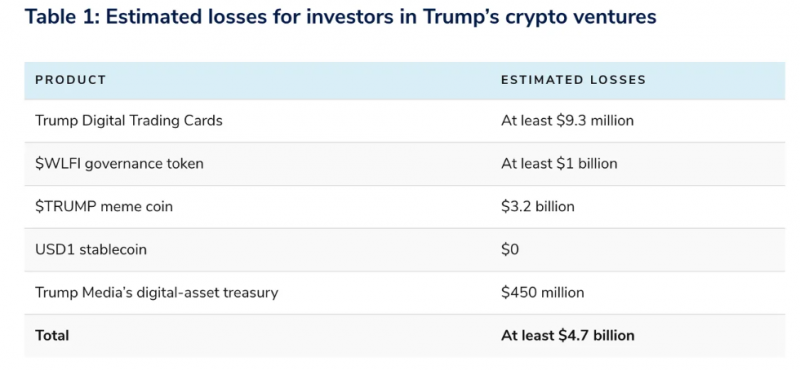The height and width of the screenshot is (370, 800).
Task: Click the $450 million loss value
Action: (542, 292)
